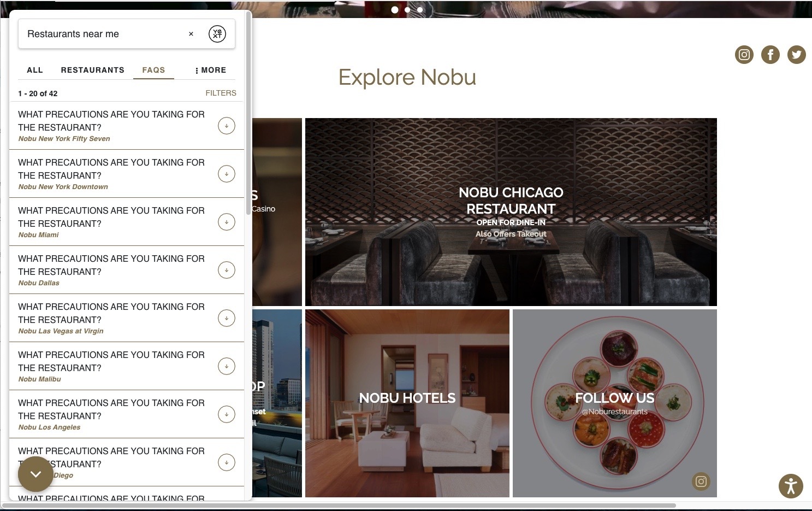Clear the search text with the X
This screenshot has height=511, width=812.
pyautogui.click(x=191, y=34)
